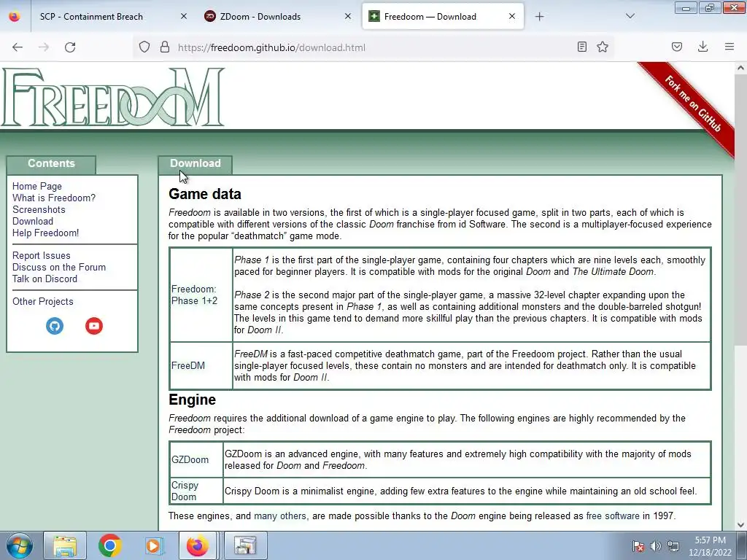This screenshot has height=560, width=747.
Task: Open What is Freedoom? link
Action: pyautogui.click(x=54, y=198)
